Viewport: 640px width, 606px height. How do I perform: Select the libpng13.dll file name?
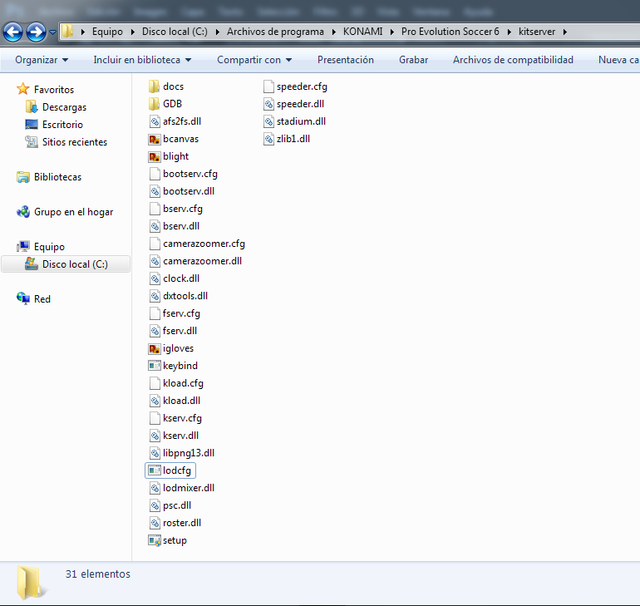coord(189,453)
